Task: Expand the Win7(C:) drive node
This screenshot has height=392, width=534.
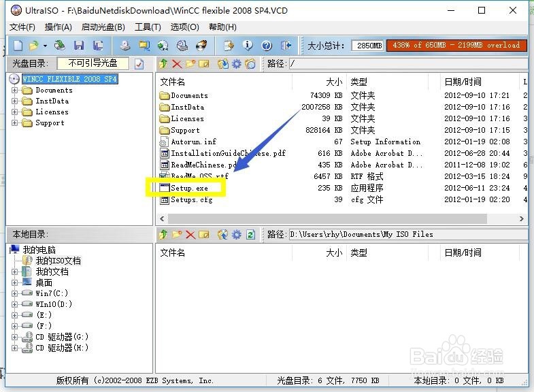Action: pos(14,293)
